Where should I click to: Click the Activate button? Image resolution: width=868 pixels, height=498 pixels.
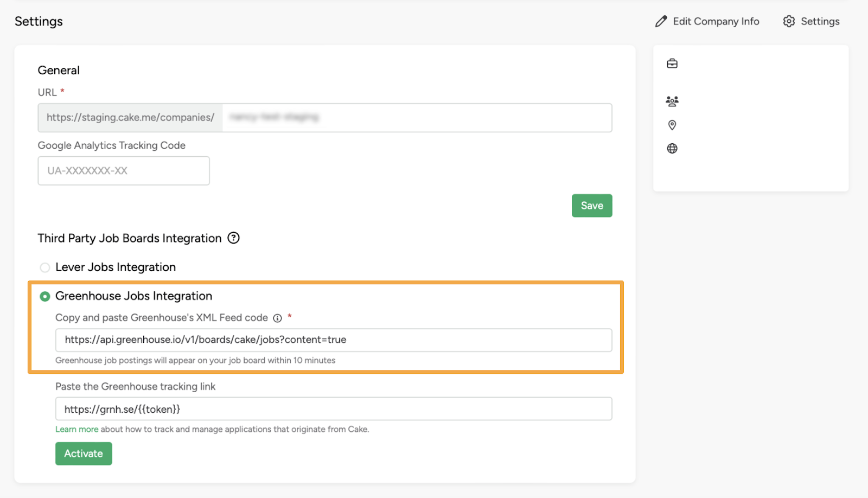pos(84,454)
